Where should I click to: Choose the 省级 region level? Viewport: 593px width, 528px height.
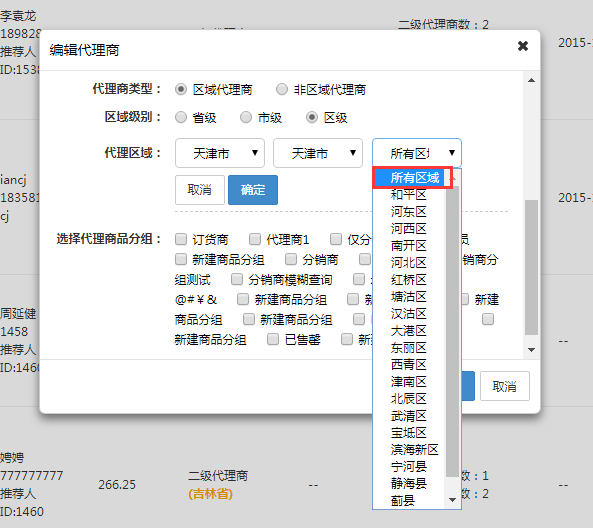point(181,117)
